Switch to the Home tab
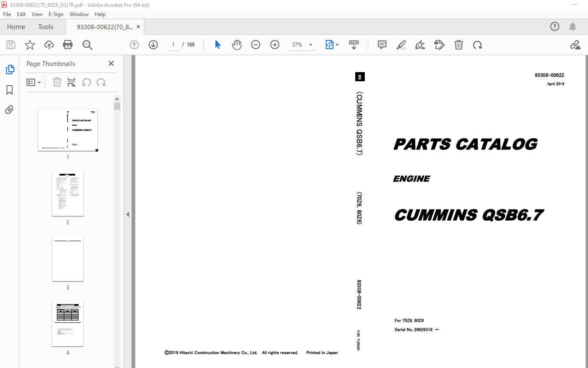Image resolution: width=588 pixels, height=368 pixels. point(16,27)
